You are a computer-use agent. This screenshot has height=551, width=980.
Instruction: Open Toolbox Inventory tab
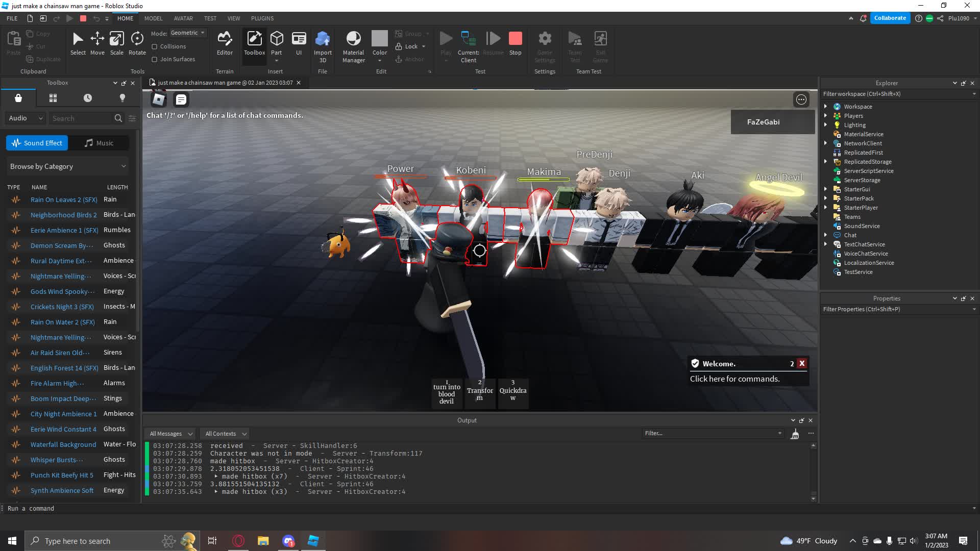click(x=53, y=98)
